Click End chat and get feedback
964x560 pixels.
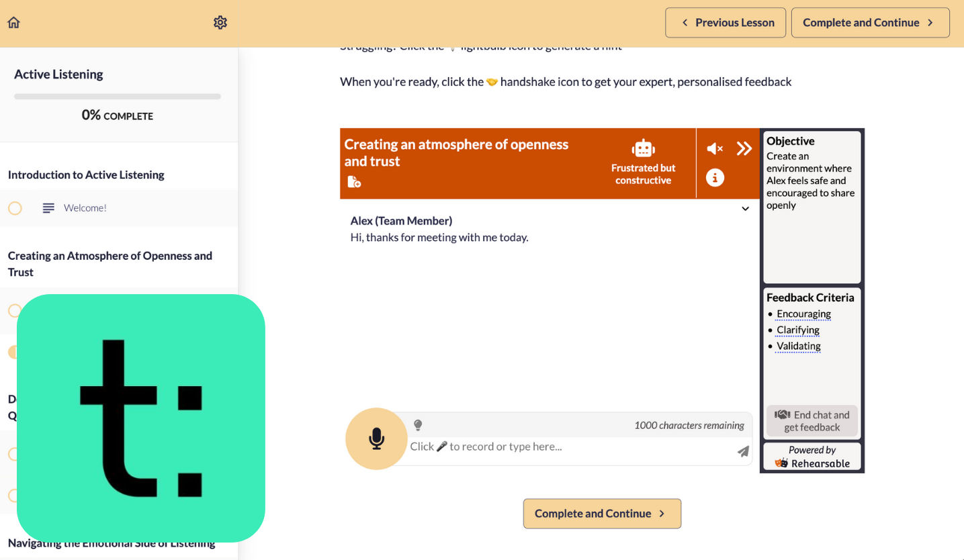point(812,421)
